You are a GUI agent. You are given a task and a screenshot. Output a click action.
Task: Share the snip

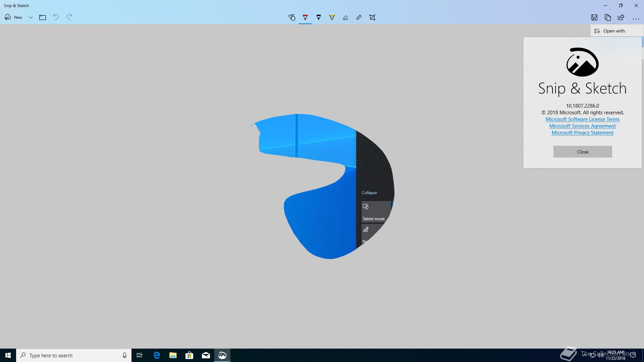[x=621, y=17]
